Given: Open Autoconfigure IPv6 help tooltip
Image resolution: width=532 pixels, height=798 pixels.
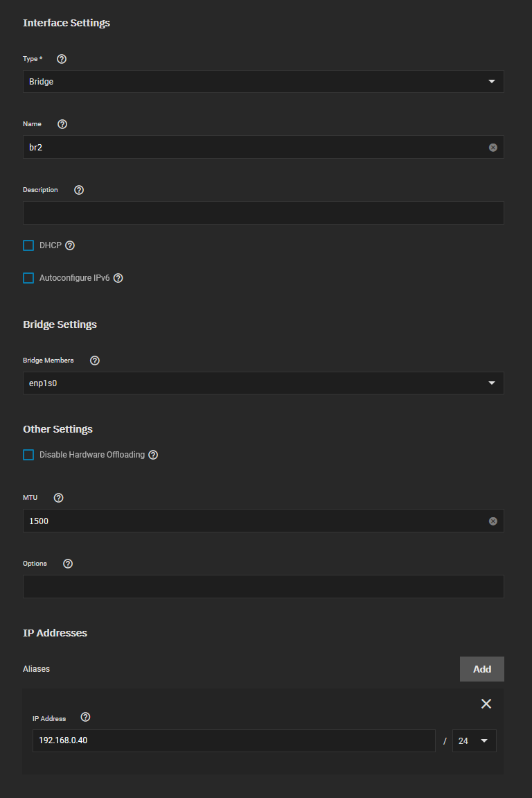Looking at the screenshot, I should point(118,278).
